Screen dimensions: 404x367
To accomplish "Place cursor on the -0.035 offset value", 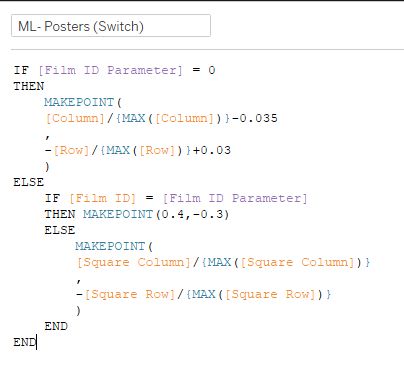I will pos(255,118).
